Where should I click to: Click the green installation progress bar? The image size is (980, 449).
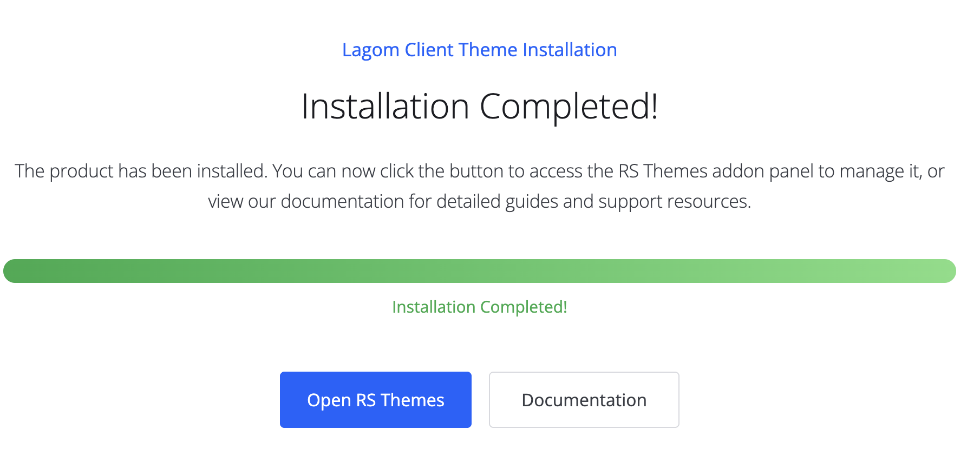(480, 271)
